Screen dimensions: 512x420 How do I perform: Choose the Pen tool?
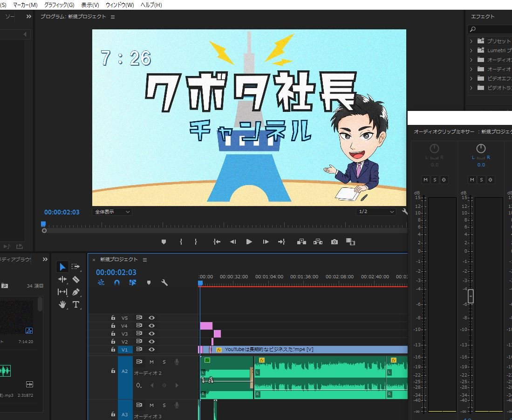76,292
